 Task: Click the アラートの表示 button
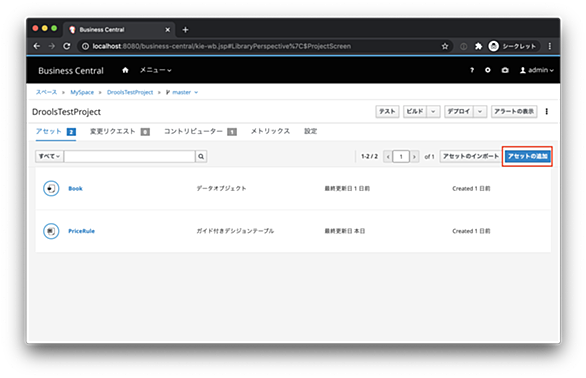point(514,111)
